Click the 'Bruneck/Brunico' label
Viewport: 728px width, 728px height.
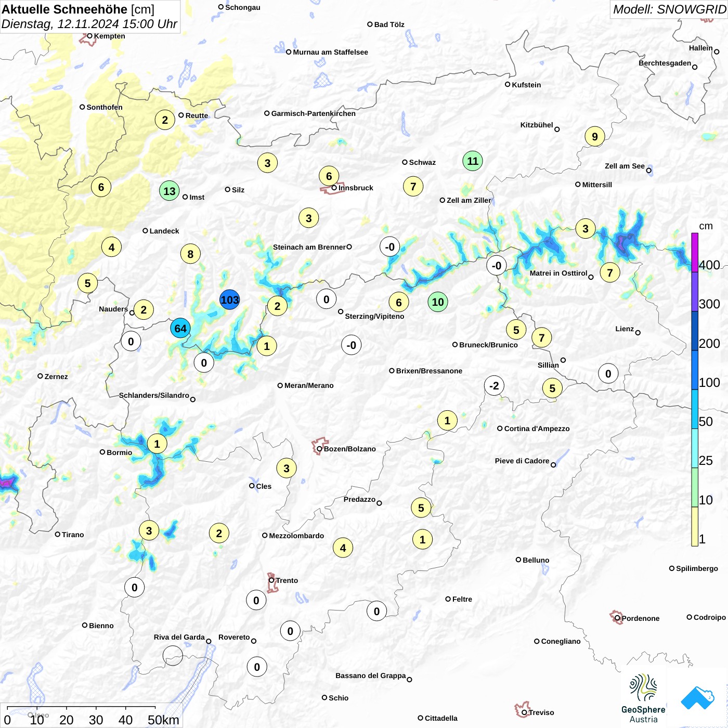488,345
